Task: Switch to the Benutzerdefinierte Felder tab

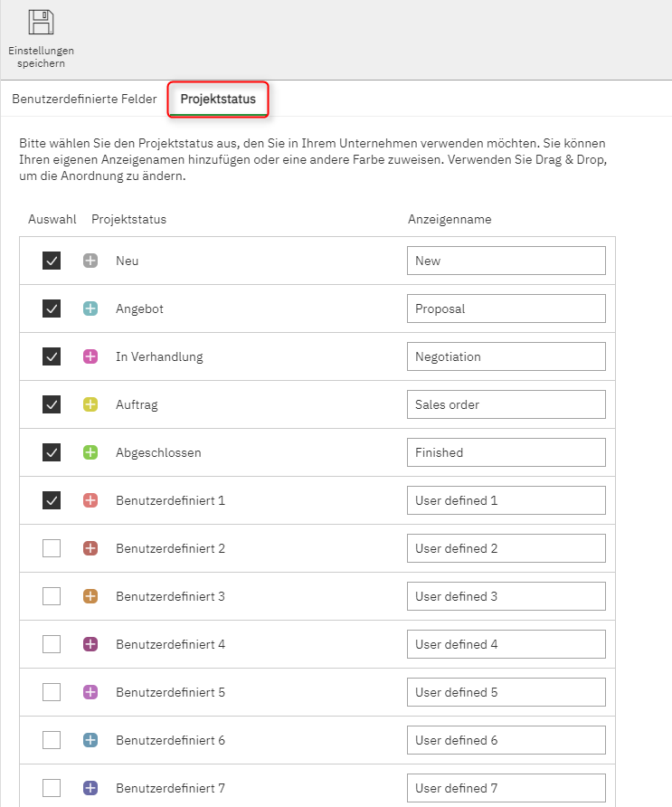Action: [84, 99]
